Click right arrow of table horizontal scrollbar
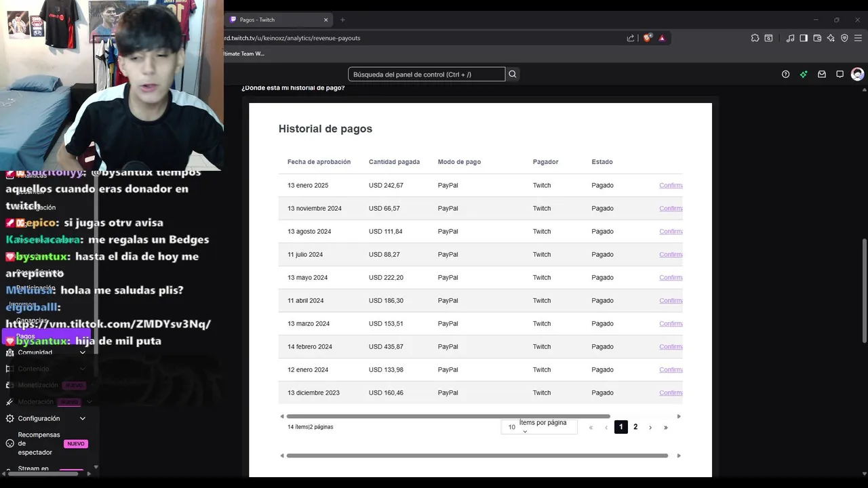The height and width of the screenshot is (488, 868). click(679, 416)
